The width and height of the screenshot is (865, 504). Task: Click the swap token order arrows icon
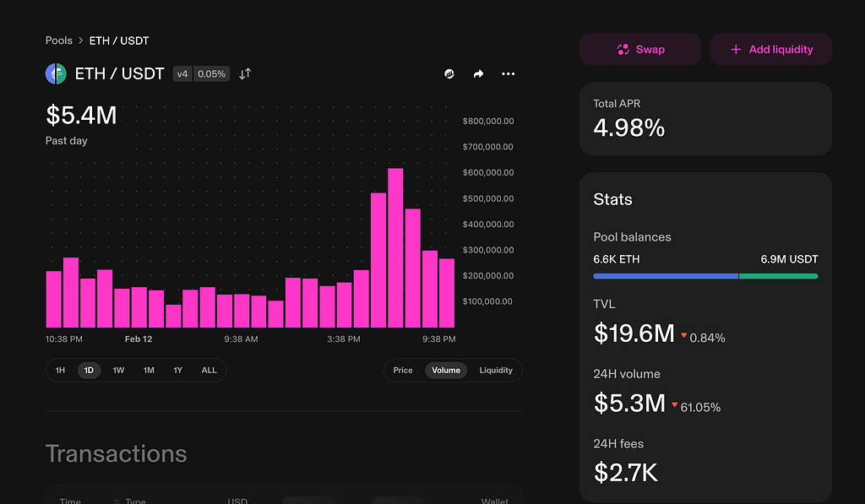pos(245,74)
